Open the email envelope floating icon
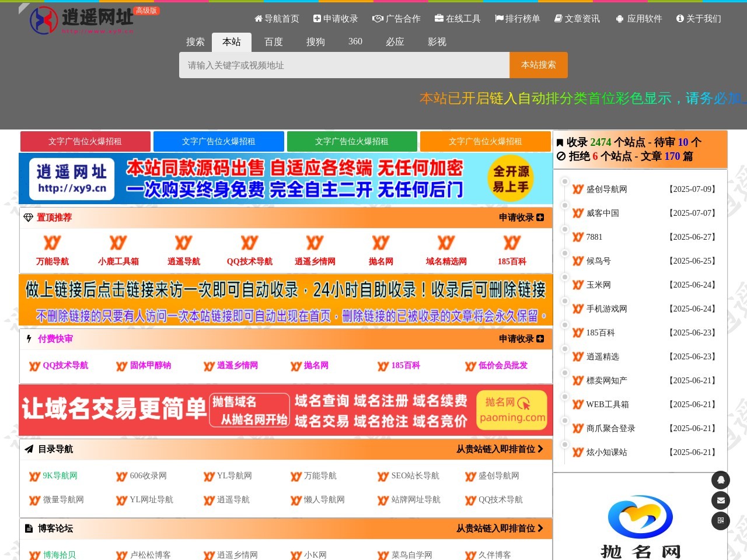The image size is (747, 560). coord(720,501)
